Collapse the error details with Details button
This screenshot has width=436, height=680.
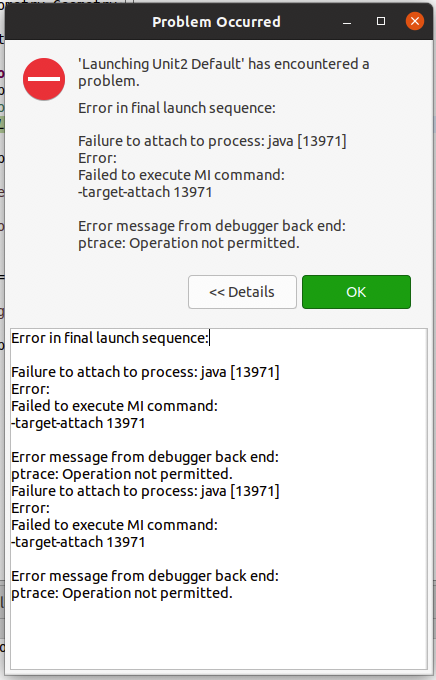point(242,292)
